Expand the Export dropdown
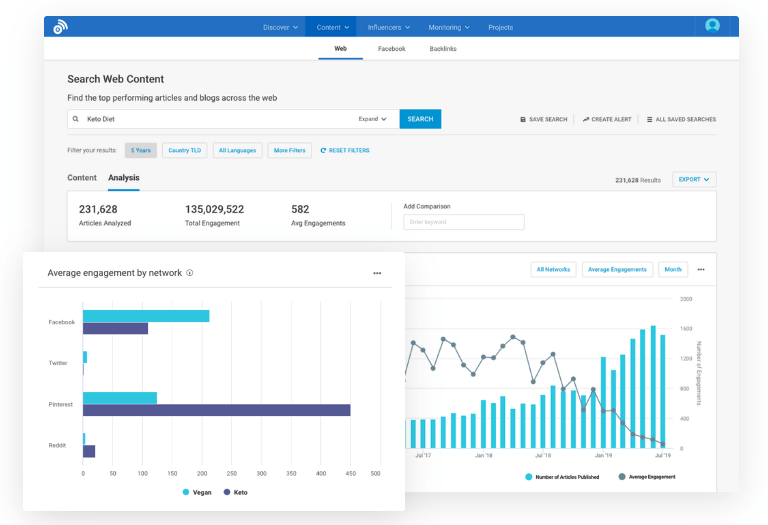The height and width of the screenshot is (525, 768). (x=694, y=180)
